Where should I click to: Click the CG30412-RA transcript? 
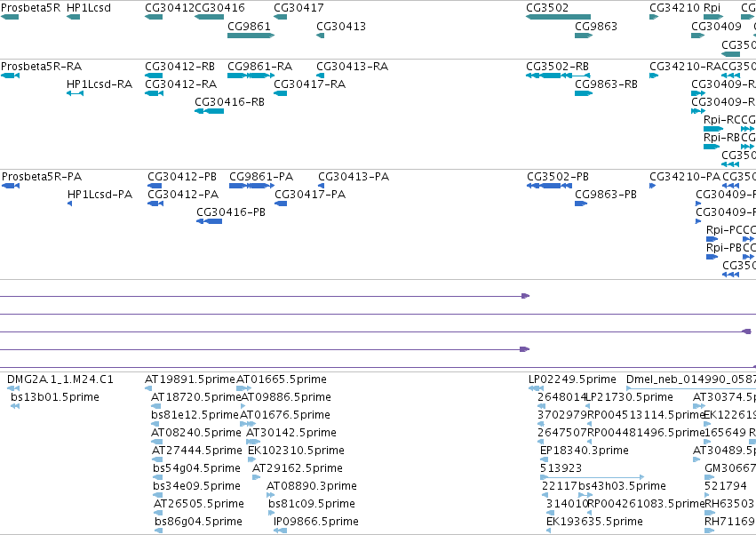154,93
